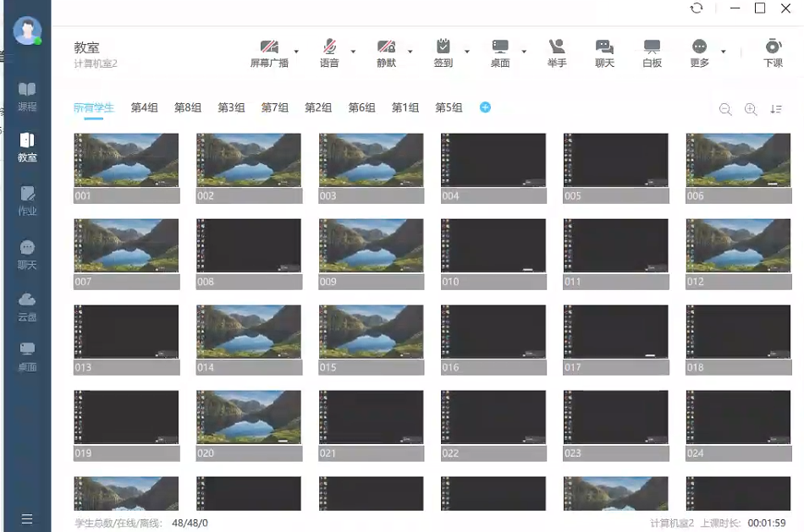
Task: Open the 白板 whiteboard
Action: click(x=652, y=48)
